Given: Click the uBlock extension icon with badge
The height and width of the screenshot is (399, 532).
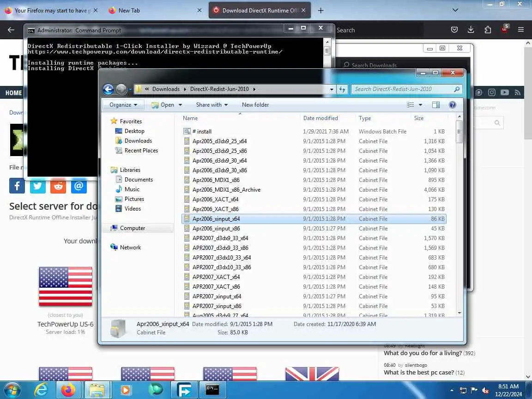Looking at the screenshot, I should click(504, 29).
